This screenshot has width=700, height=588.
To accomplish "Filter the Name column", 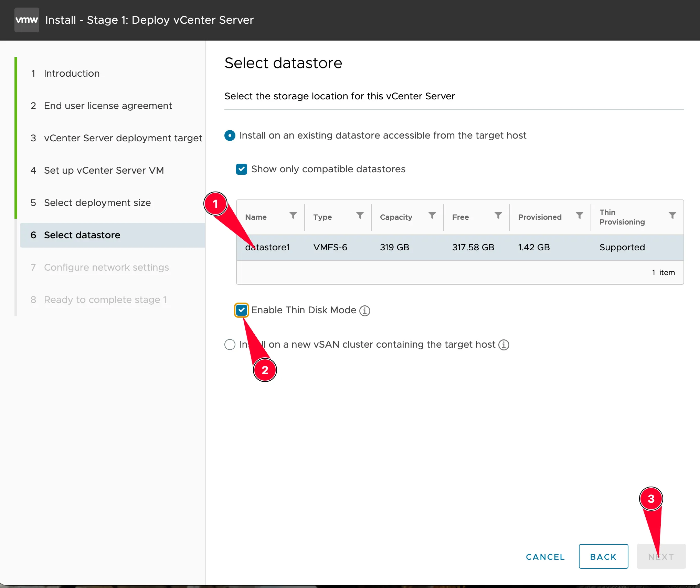I will point(293,215).
